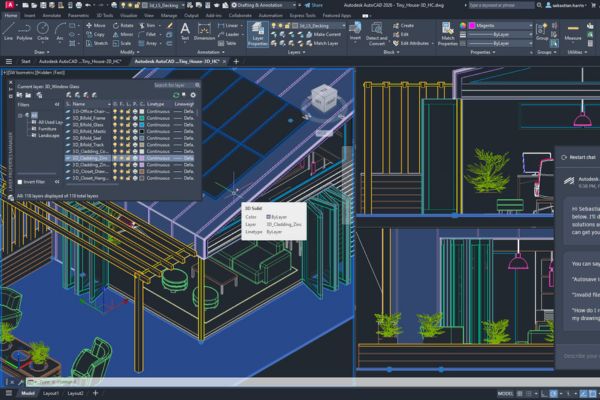Image resolution: width=600 pixels, height=400 pixels.
Task: Open the Magenta object color dropdown
Action: pos(530,25)
